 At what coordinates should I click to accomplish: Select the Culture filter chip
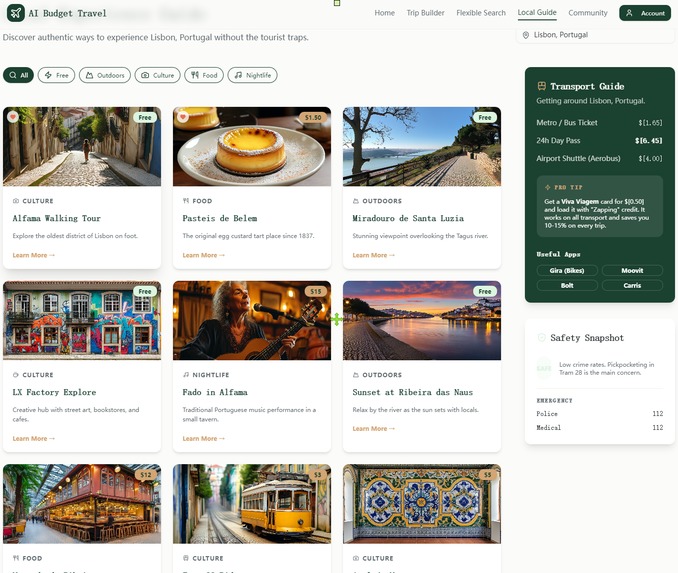coord(157,75)
